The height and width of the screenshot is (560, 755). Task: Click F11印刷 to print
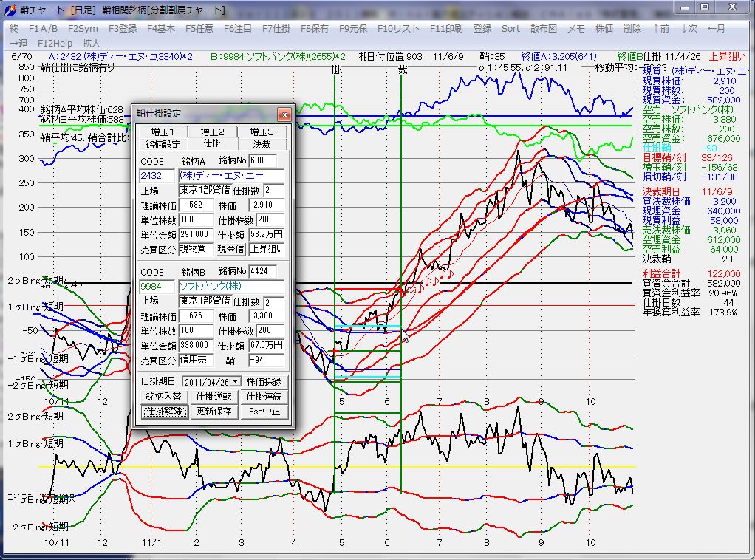[x=446, y=28]
